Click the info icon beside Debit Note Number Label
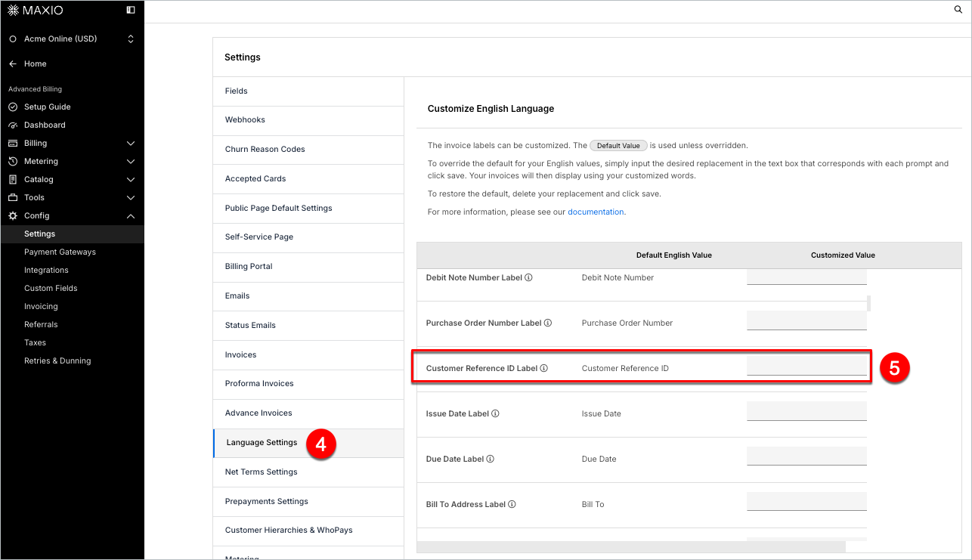972x560 pixels. [x=528, y=278]
